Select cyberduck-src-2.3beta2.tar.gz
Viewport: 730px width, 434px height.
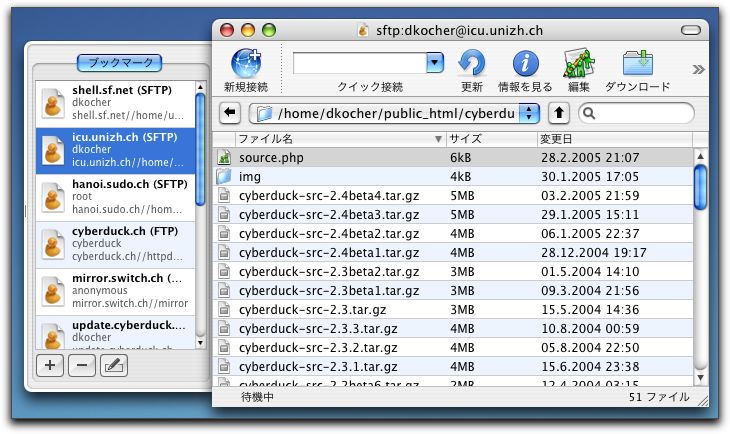[453, 271]
